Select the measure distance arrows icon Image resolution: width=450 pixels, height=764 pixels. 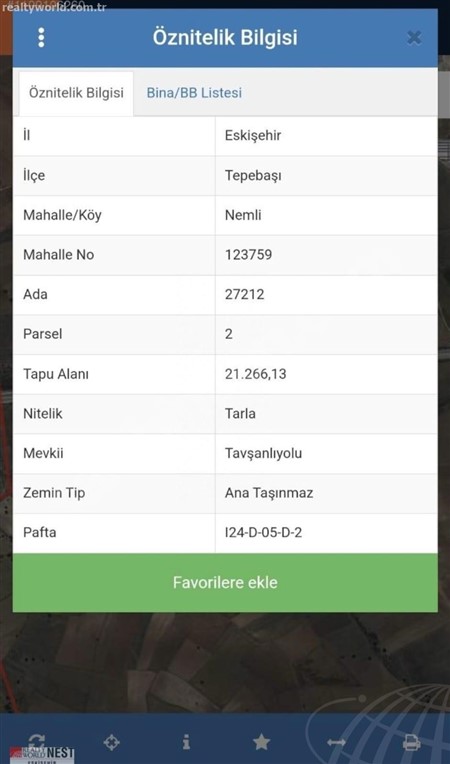click(336, 743)
